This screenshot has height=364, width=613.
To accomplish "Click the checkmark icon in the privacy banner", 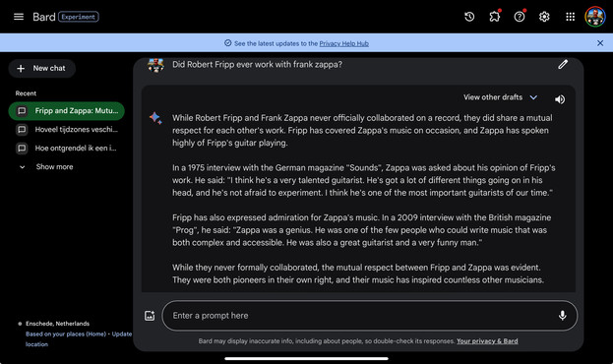I will [227, 43].
